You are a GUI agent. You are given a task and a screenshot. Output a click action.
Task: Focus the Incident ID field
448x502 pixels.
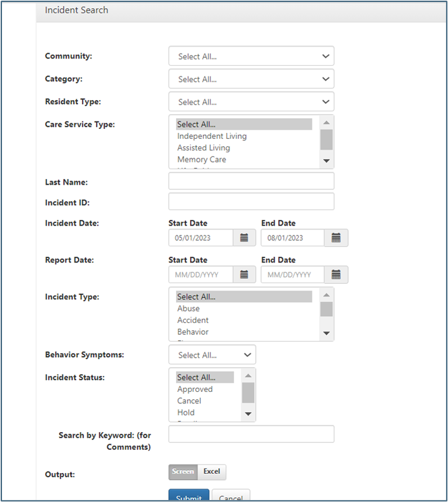[x=251, y=201]
